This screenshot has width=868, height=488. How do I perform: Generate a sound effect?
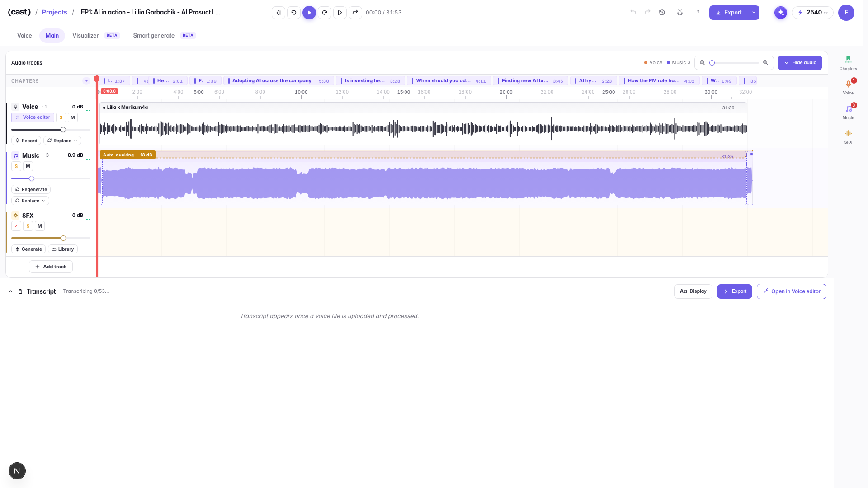[28, 249]
